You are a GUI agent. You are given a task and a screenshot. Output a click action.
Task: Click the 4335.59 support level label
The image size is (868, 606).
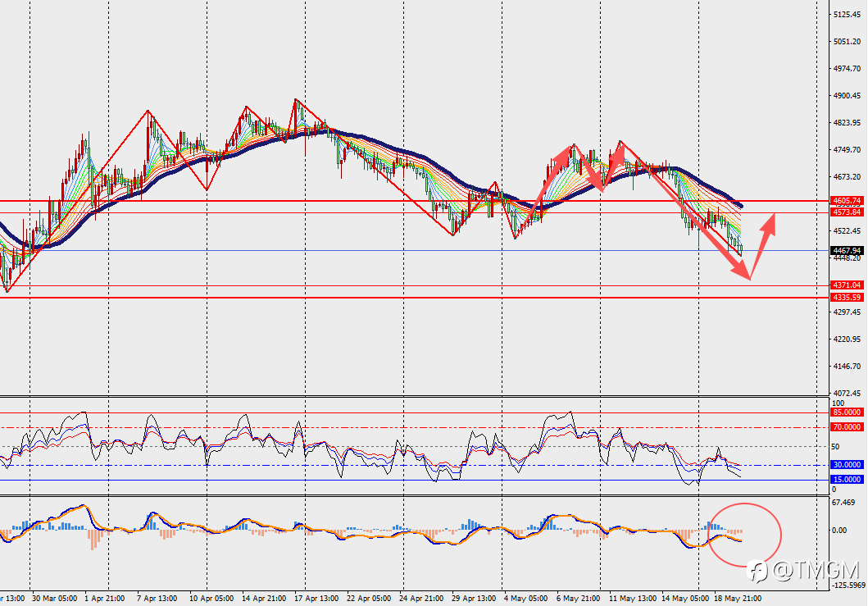tap(847, 298)
